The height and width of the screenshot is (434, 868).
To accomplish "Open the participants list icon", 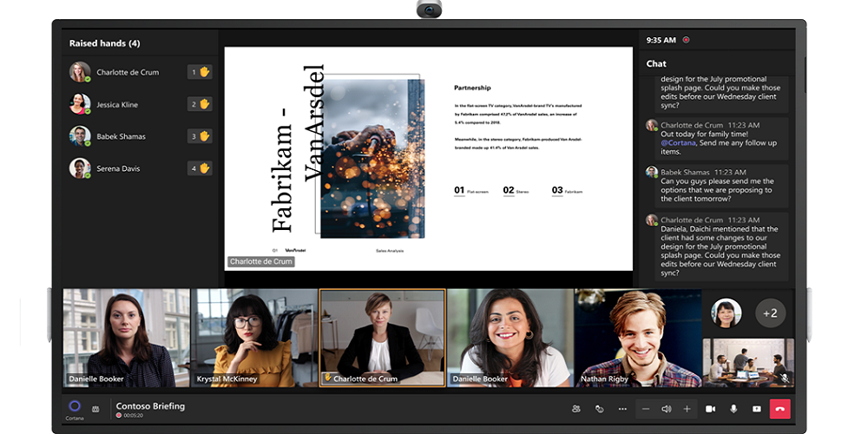I will click(576, 409).
